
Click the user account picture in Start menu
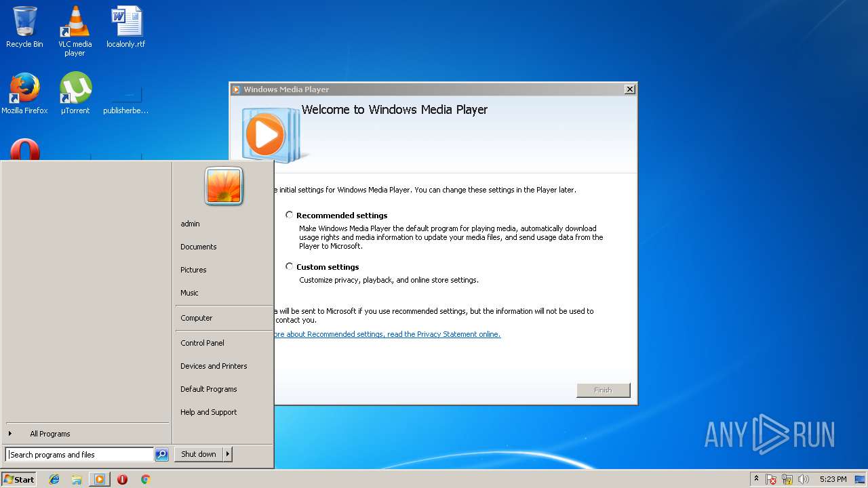point(224,186)
